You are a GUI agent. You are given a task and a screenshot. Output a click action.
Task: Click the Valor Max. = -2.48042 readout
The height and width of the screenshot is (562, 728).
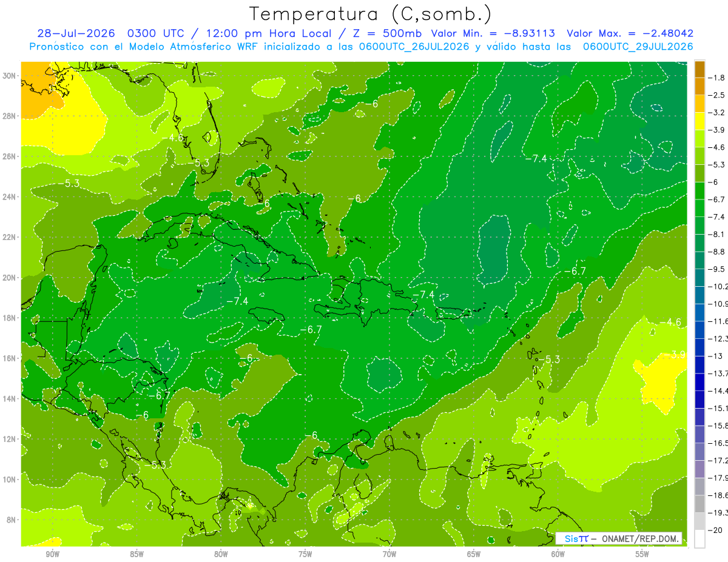(630, 33)
